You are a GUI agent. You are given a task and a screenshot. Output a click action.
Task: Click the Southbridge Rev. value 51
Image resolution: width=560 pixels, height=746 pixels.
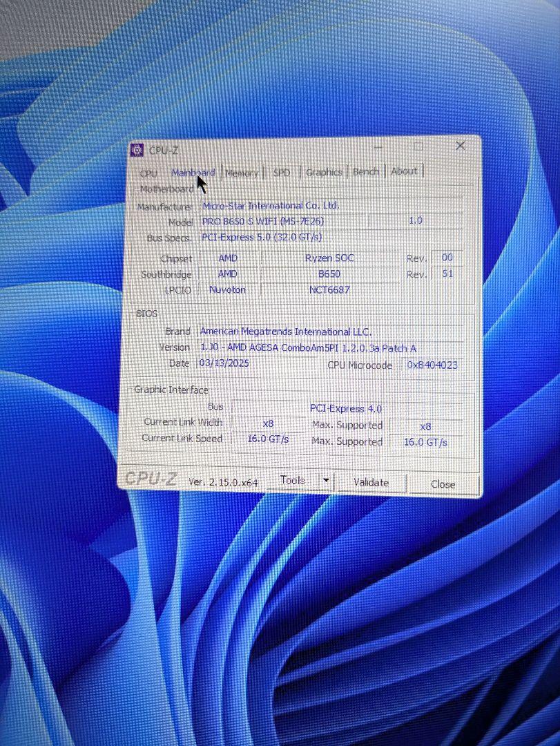tap(447, 274)
